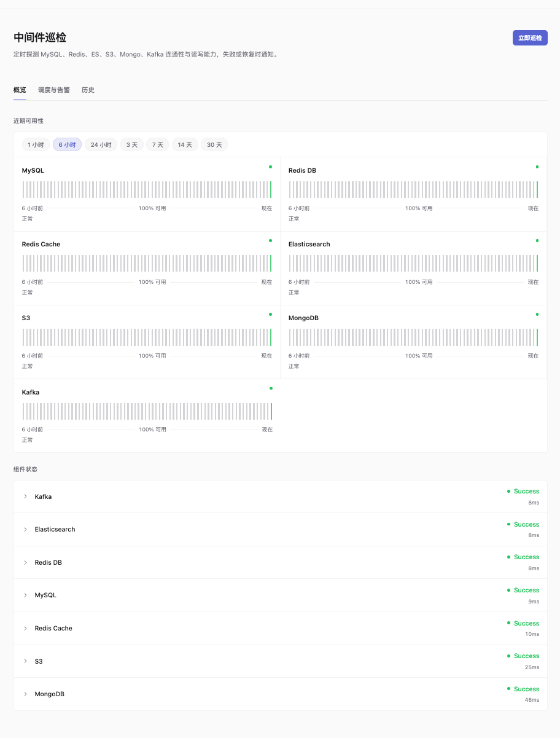
Task: Click the MySQL card title
Action: (33, 170)
